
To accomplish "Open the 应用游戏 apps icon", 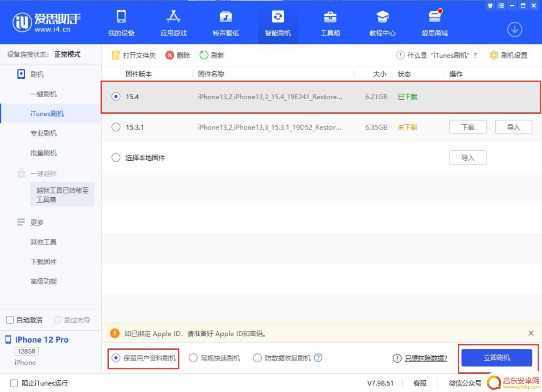I will coord(173,17).
